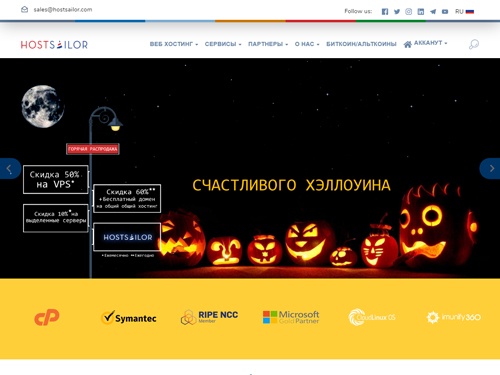
Task: Open the YouTube social icon
Action: [445, 12]
